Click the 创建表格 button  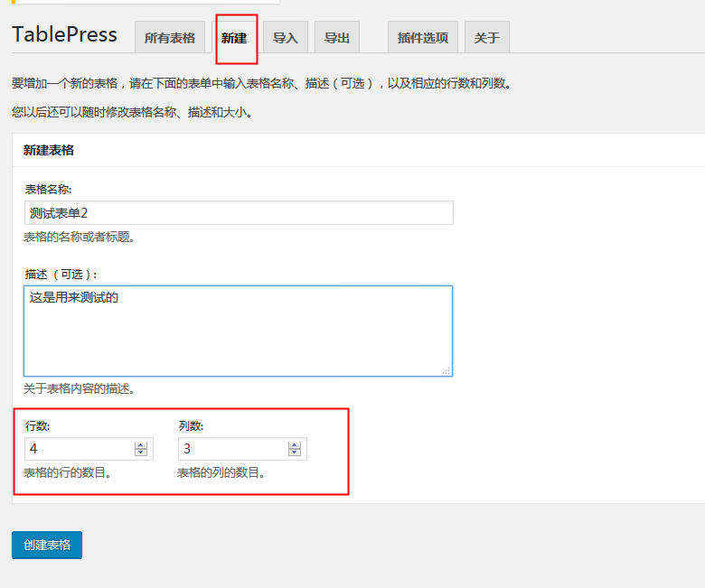click(47, 545)
